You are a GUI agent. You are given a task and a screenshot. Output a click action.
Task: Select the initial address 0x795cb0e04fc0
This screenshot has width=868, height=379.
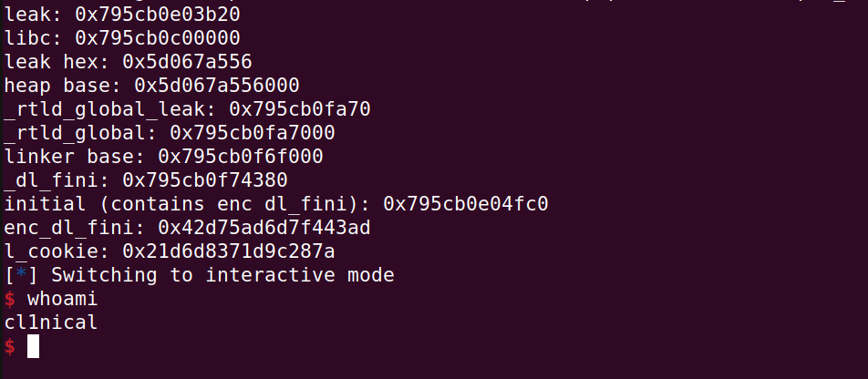(x=466, y=203)
